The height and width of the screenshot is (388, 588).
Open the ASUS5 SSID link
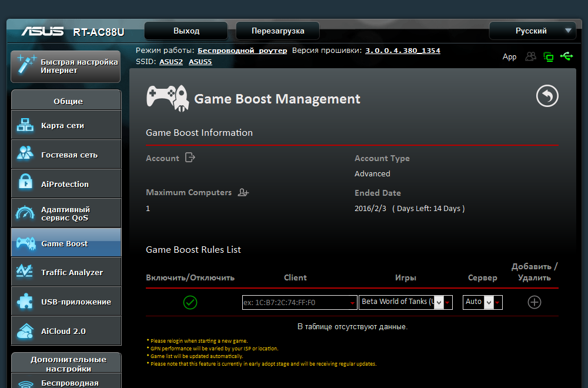(201, 62)
